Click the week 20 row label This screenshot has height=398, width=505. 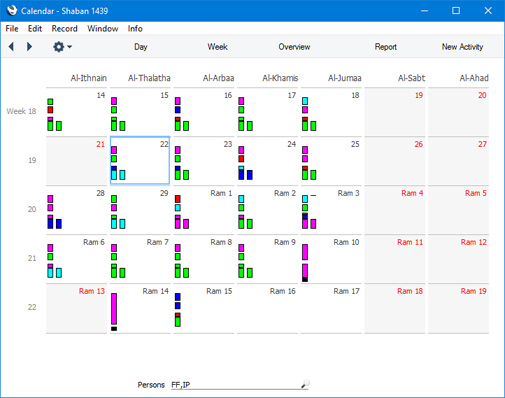(32, 209)
